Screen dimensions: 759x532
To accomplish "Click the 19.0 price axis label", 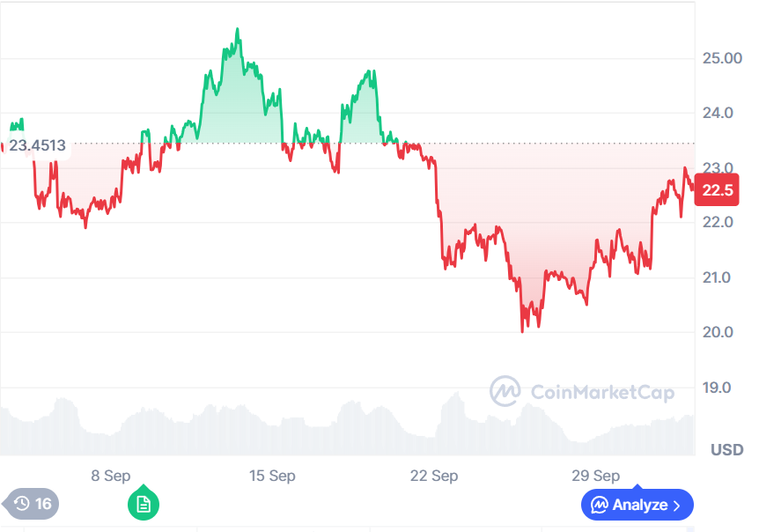I will point(717,388).
